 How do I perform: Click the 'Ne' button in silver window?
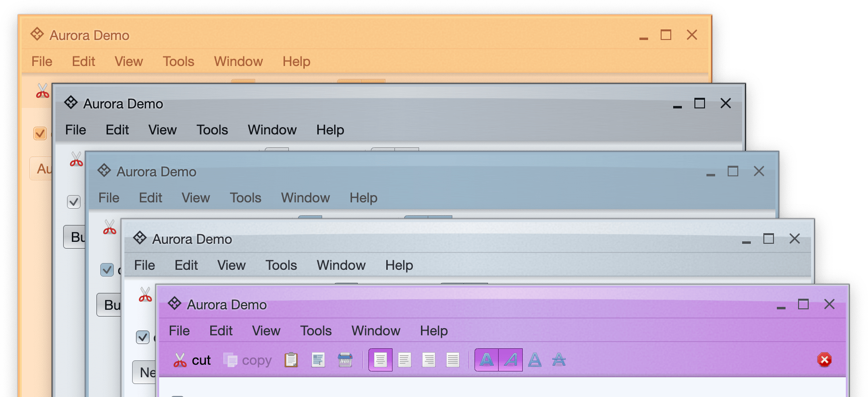(145, 372)
